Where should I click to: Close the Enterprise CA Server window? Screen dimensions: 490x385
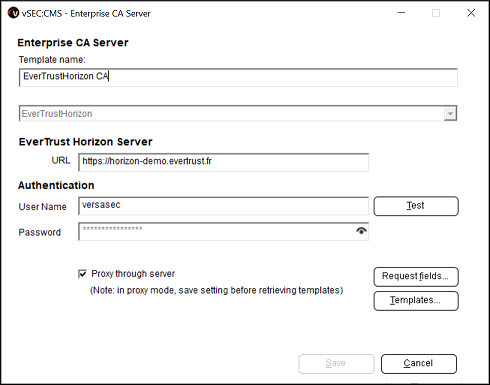coord(471,13)
